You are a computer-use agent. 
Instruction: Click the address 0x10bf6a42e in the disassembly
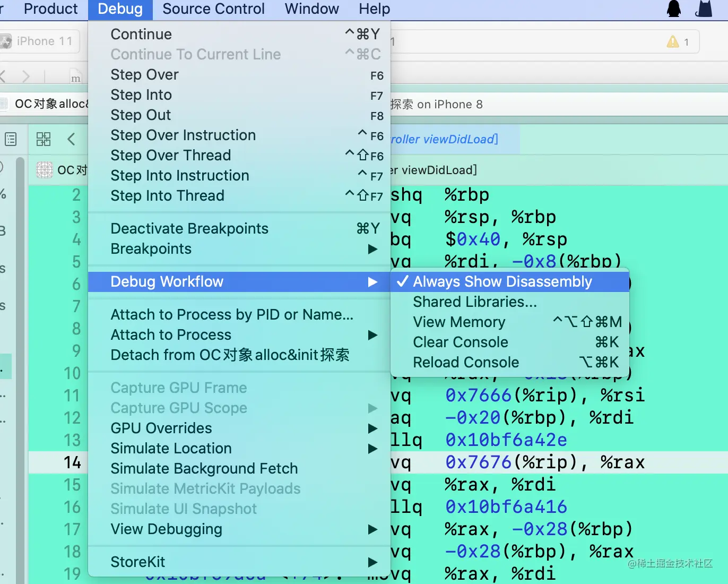tap(506, 440)
